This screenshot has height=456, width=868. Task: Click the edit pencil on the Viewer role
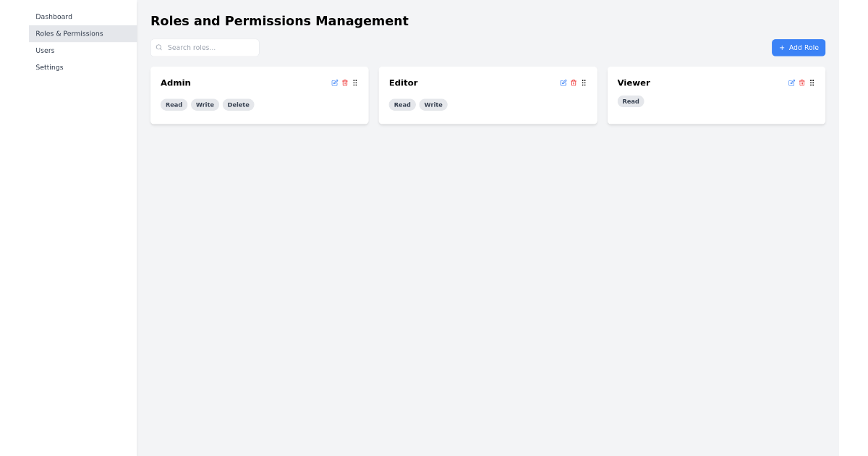[x=791, y=83]
